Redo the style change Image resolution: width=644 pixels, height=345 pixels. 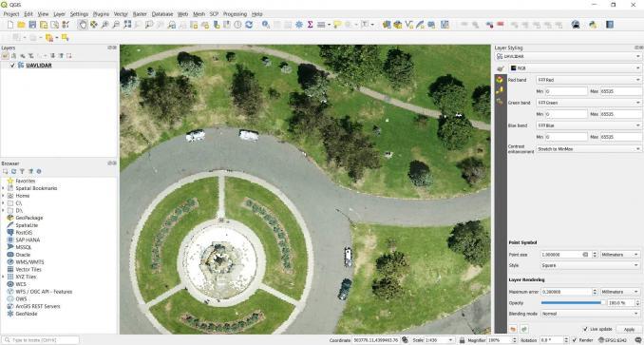pos(524,329)
